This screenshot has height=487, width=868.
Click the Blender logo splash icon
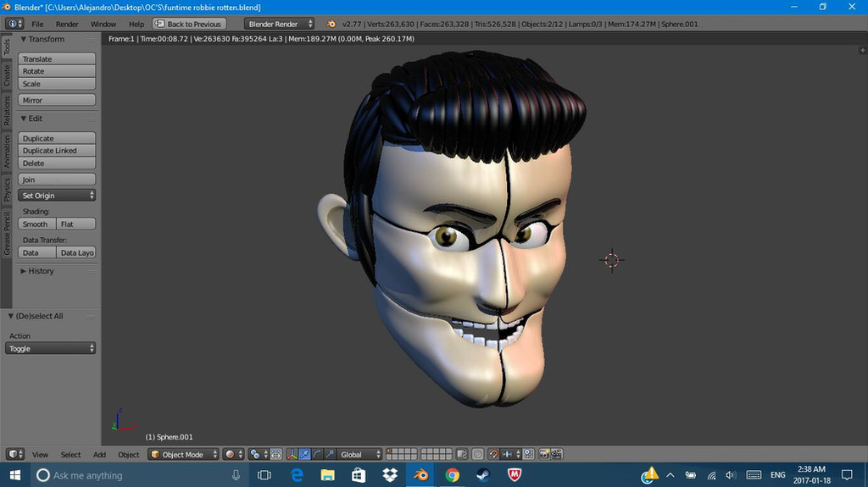click(x=331, y=24)
